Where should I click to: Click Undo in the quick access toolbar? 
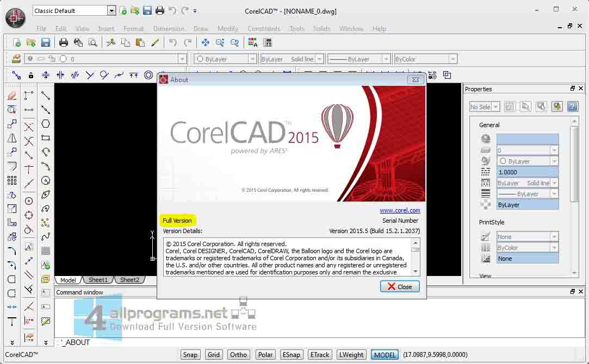point(172,10)
